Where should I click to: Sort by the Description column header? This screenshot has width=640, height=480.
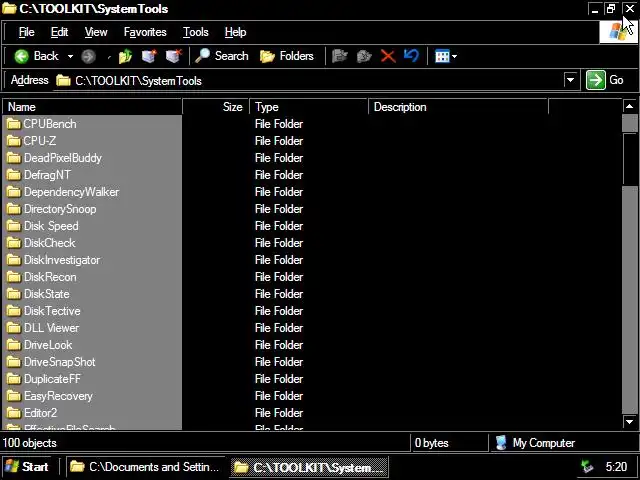458,107
